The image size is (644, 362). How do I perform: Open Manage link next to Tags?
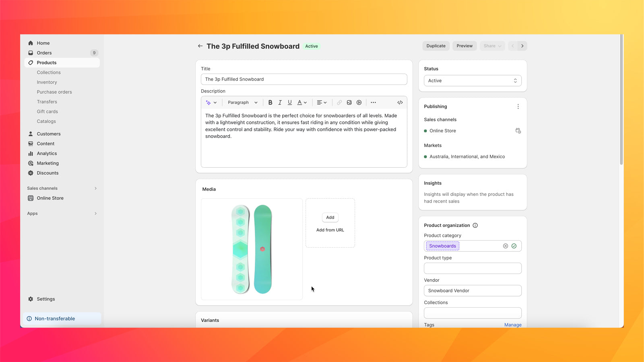pos(513,325)
